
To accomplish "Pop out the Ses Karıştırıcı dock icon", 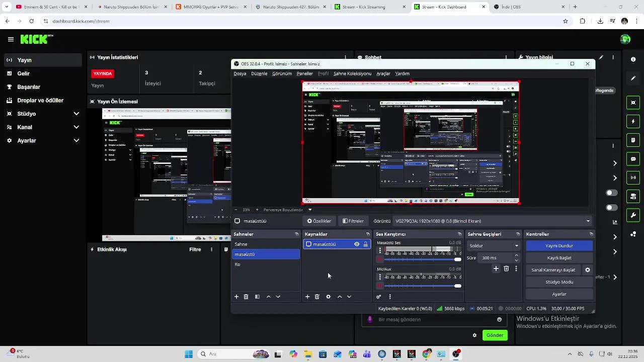I will tap(459, 234).
